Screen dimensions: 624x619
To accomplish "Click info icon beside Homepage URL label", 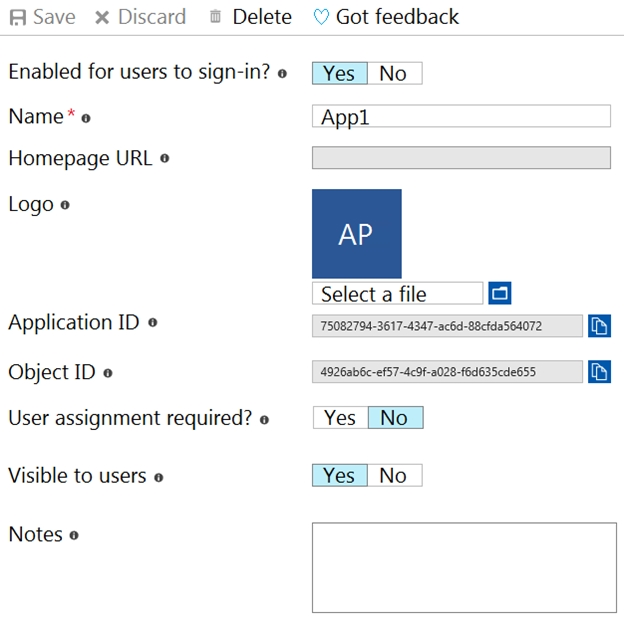I will click(x=164, y=159).
